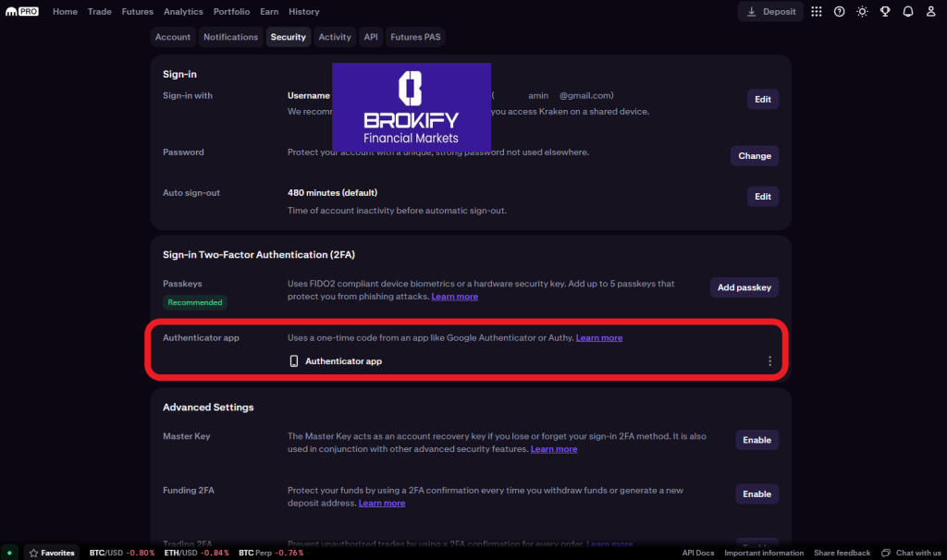
Task: Open the rewards trophy icon
Action: [885, 11]
